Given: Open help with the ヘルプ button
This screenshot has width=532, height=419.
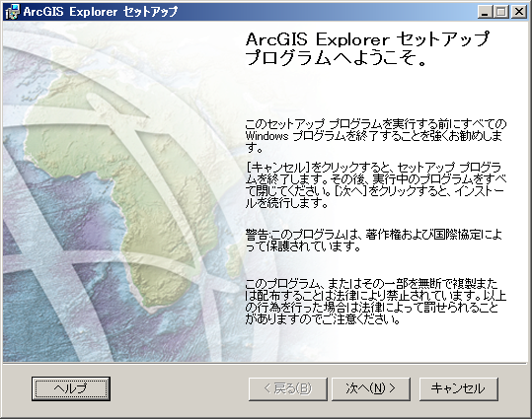Looking at the screenshot, I should click(x=71, y=388).
